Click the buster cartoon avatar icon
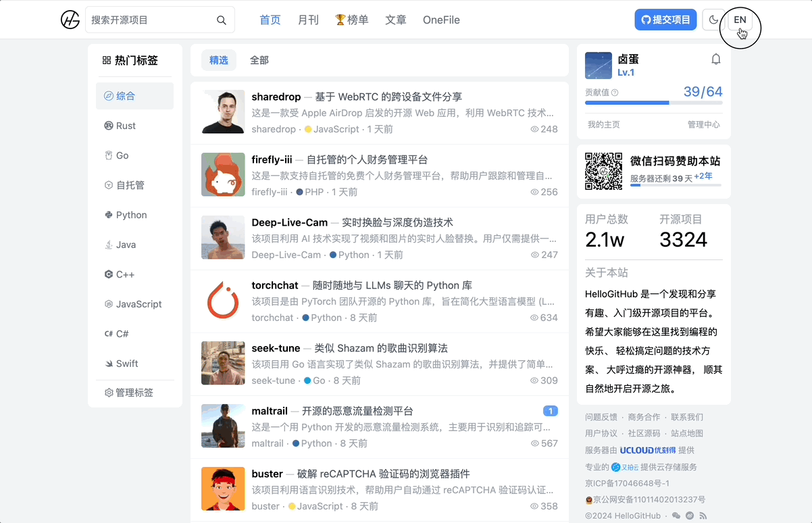The image size is (812, 523). [223, 489]
